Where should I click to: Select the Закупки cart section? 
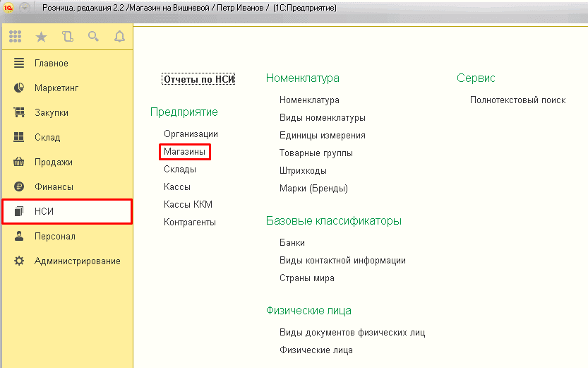click(51, 113)
